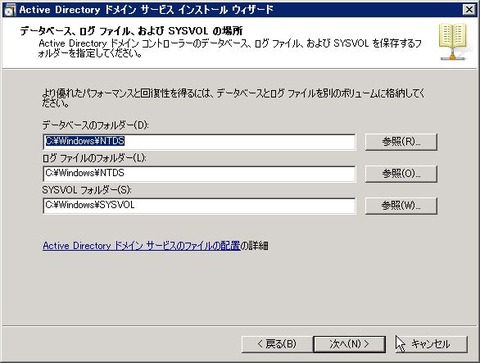Close the Active Directory wizard window
Image resolution: width=480 pixels, height=363 pixels.
(x=469, y=9)
